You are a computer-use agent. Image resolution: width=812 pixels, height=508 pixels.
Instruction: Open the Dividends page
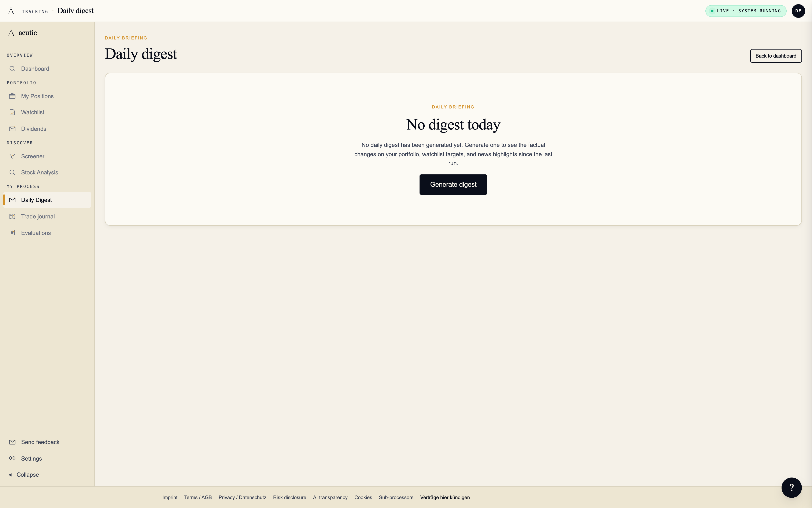coord(47,129)
